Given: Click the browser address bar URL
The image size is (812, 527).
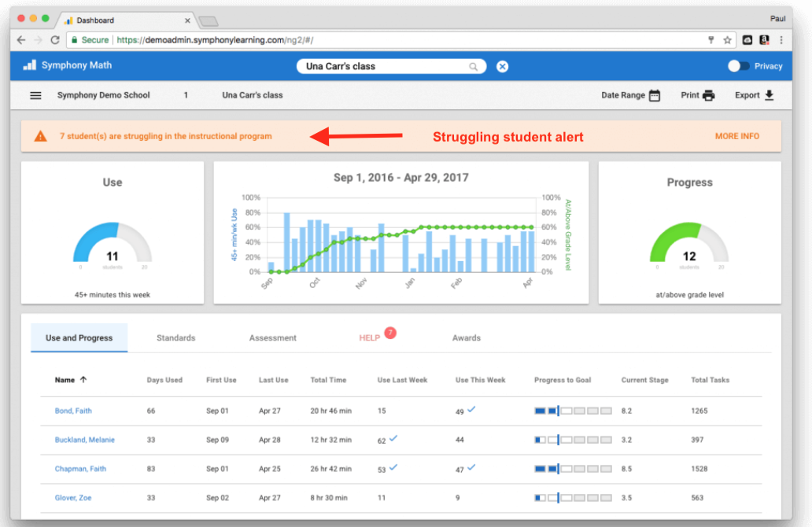Looking at the screenshot, I should [x=215, y=40].
